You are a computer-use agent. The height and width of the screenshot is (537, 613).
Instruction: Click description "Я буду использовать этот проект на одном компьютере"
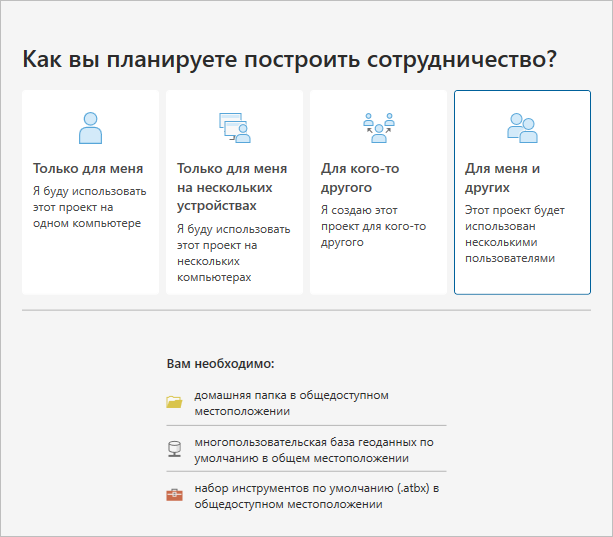tap(90, 207)
